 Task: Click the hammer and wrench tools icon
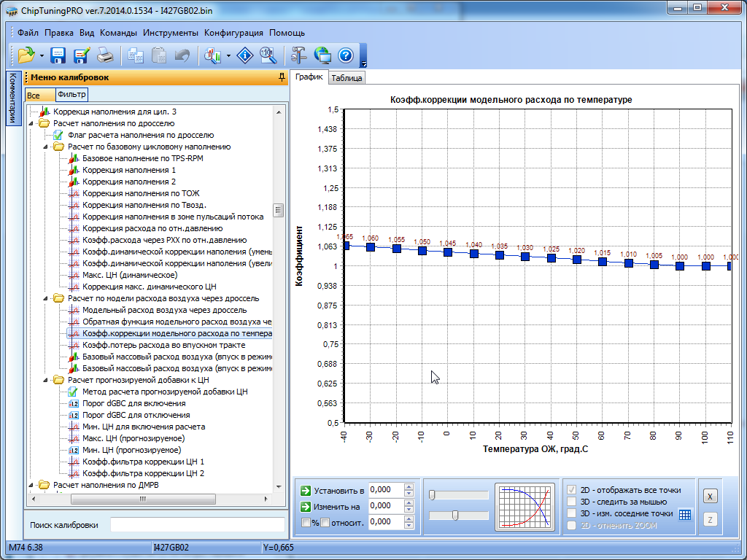298,55
